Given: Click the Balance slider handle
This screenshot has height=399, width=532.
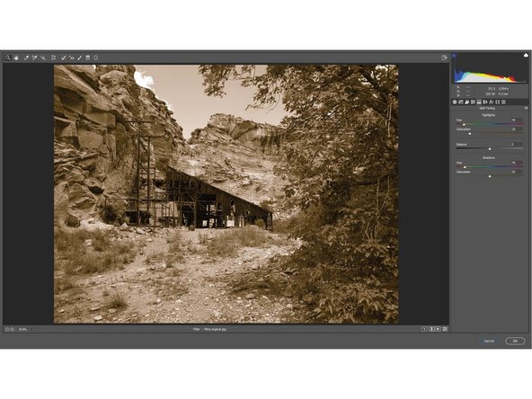Looking at the screenshot, I should click(490, 148).
